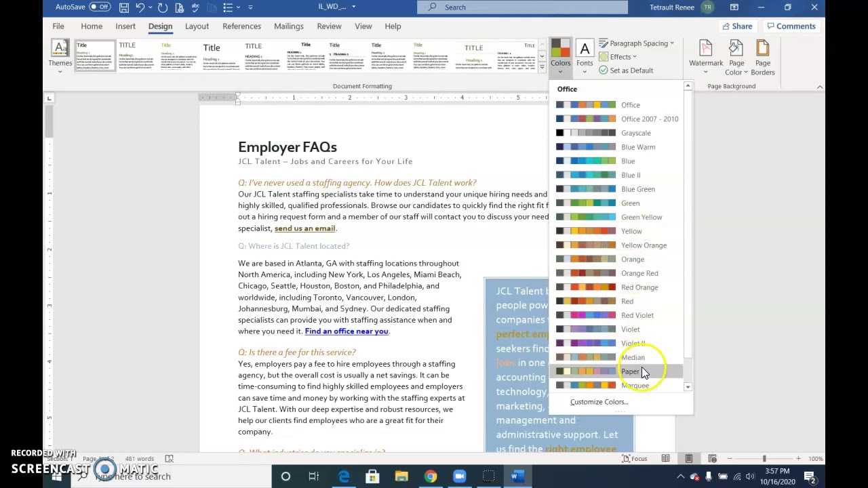Expand the document formatting gallery More arrow
Image resolution: width=868 pixels, height=488 pixels.
click(x=542, y=68)
